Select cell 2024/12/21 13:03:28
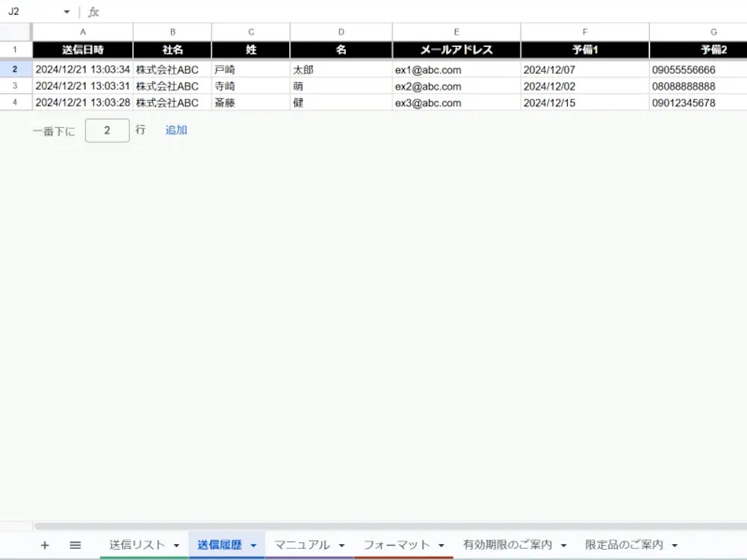The height and width of the screenshot is (560, 747). tap(83, 102)
